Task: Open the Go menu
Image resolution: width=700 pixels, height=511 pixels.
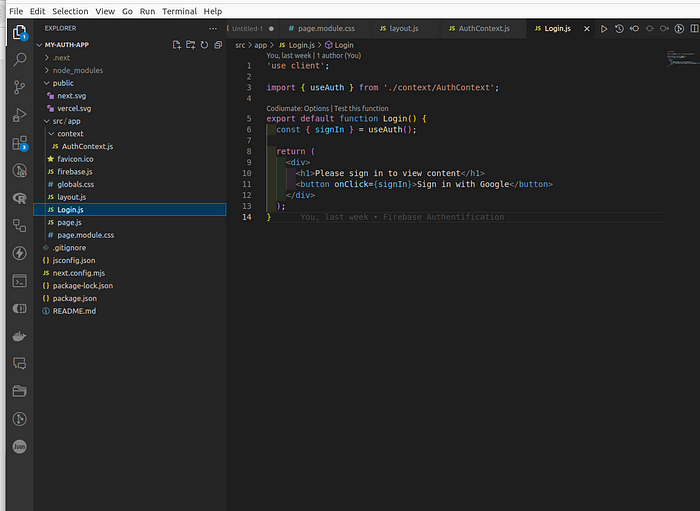Action: click(127, 11)
